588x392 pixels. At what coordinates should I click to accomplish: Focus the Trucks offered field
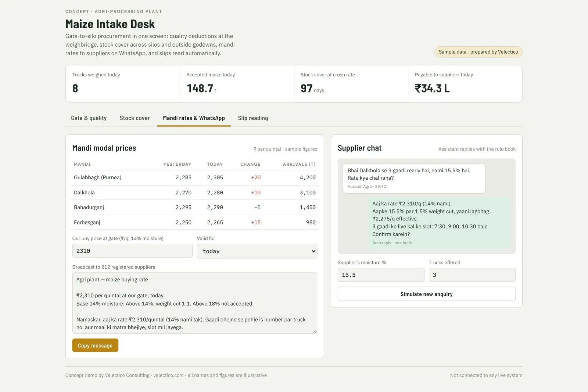(472, 275)
